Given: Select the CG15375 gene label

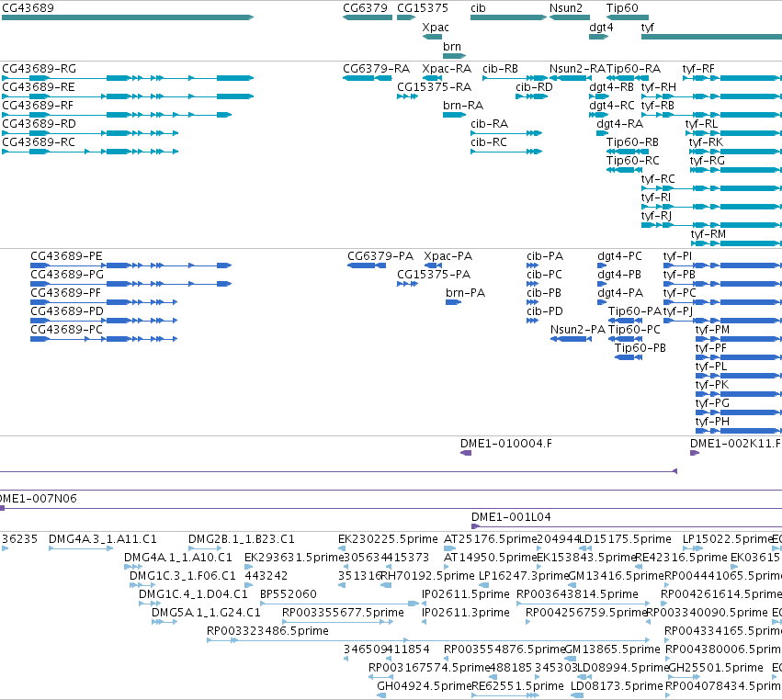Looking at the screenshot, I should (x=423, y=8).
